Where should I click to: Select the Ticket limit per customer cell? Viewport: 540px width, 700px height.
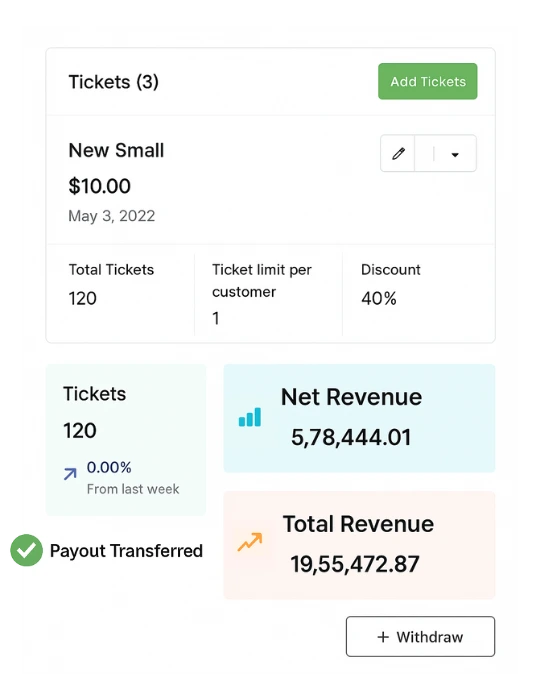pyautogui.click(x=269, y=294)
